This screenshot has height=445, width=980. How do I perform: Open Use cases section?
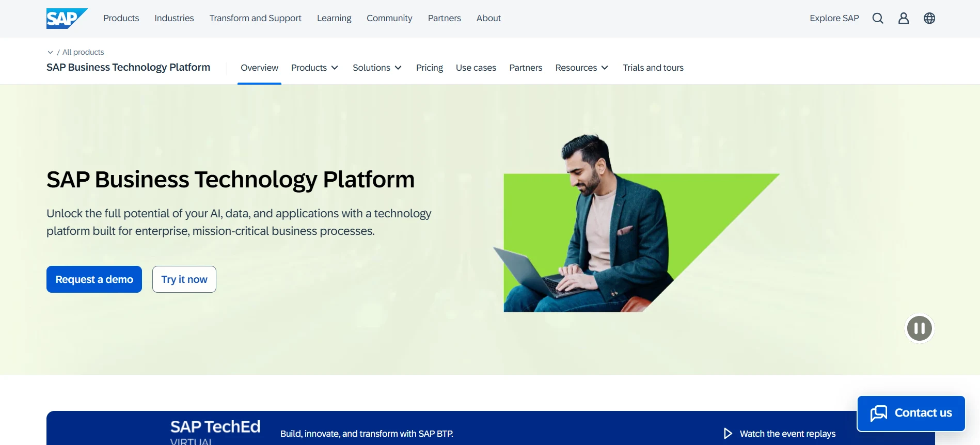click(x=476, y=68)
